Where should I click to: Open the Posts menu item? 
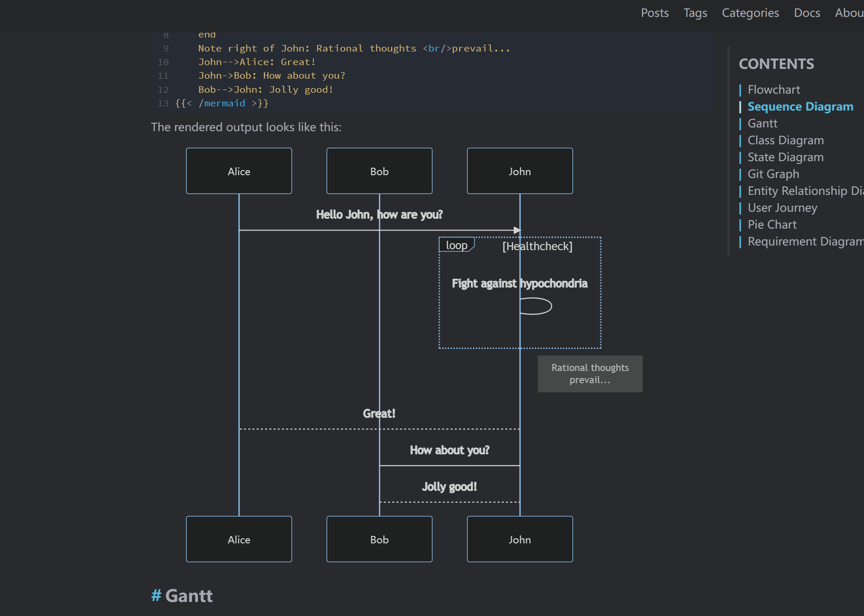pyautogui.click(x=655, y=13)
